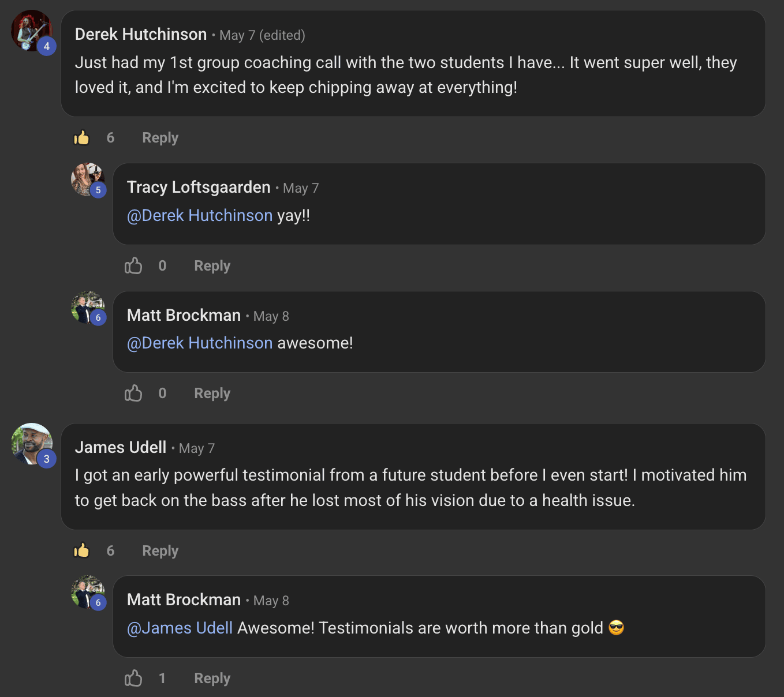Like Matt Brockman's testimonials gold reply

pyautogui.click(x=133, y=679)
